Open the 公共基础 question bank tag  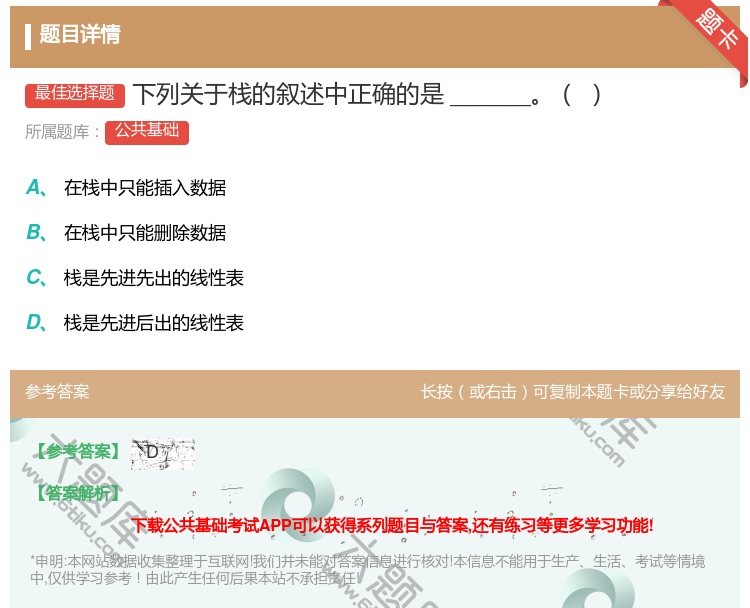click(x=147, y=133)
